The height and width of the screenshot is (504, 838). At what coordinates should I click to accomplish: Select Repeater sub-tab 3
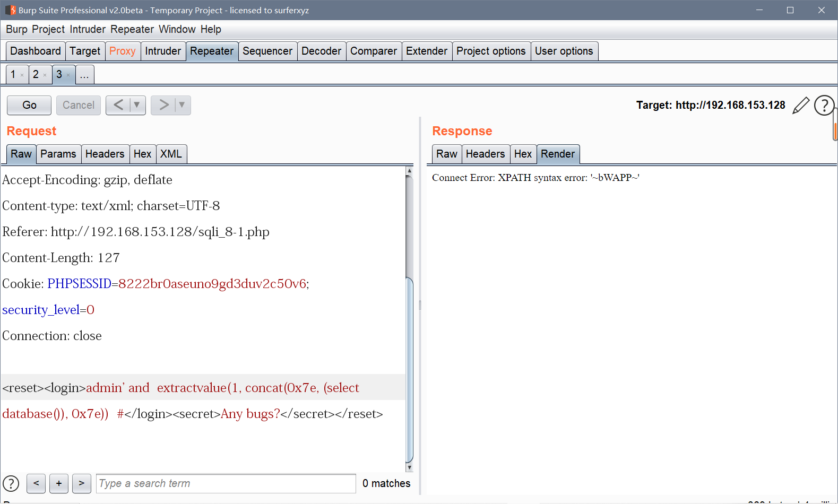59,74
